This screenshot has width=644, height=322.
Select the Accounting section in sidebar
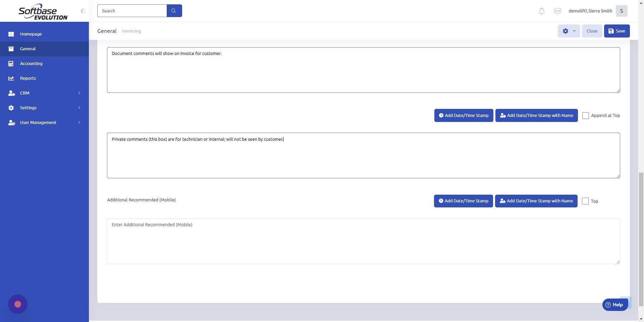[31, 63]
